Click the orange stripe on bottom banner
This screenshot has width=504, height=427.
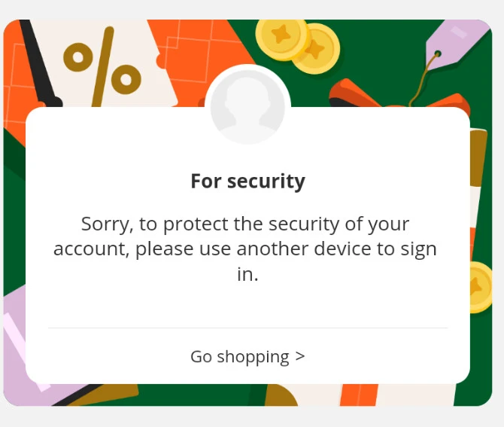359,395
